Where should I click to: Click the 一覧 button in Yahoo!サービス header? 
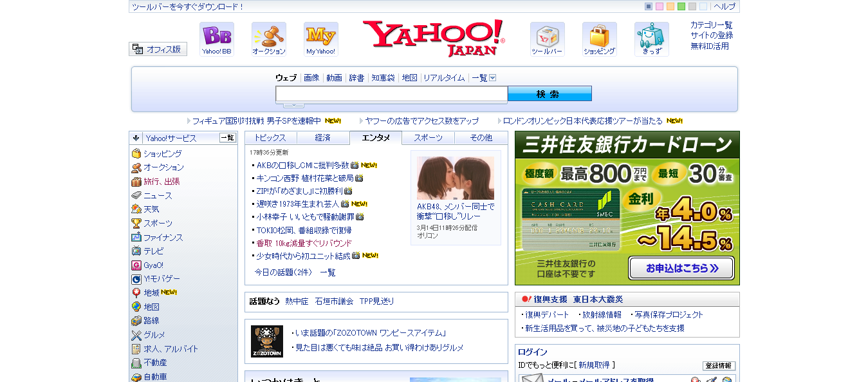[x=228, y=138]
